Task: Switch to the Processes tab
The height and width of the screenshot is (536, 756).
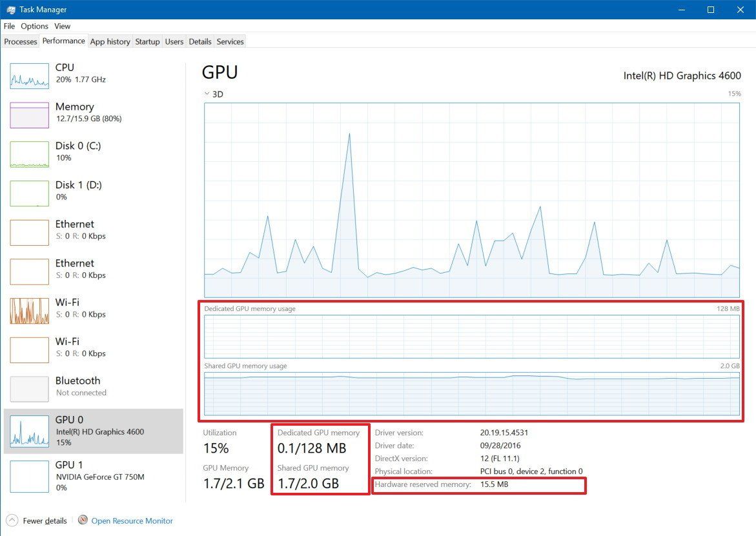Action: tap(20, 41)
